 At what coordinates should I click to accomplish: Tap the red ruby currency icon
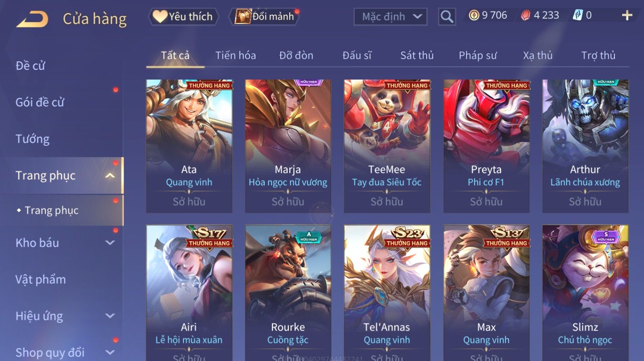[525, 15]
